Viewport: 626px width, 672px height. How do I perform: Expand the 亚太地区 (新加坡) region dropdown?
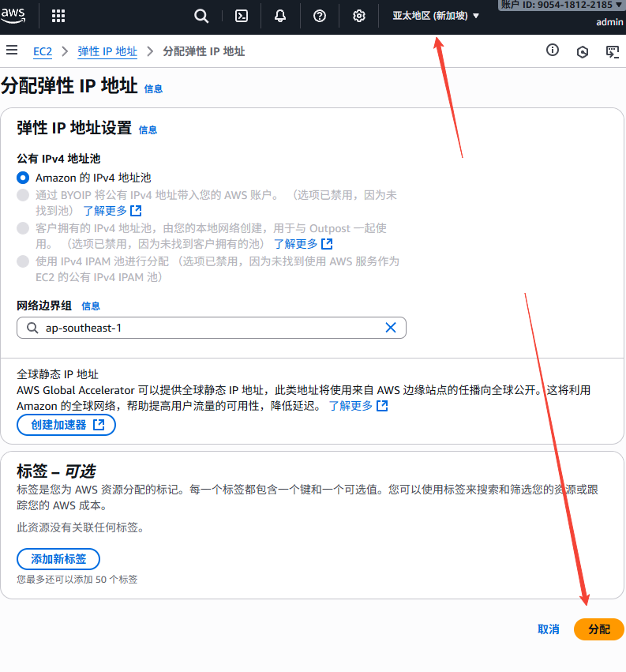pyautogui.click(x=436, y=16)
